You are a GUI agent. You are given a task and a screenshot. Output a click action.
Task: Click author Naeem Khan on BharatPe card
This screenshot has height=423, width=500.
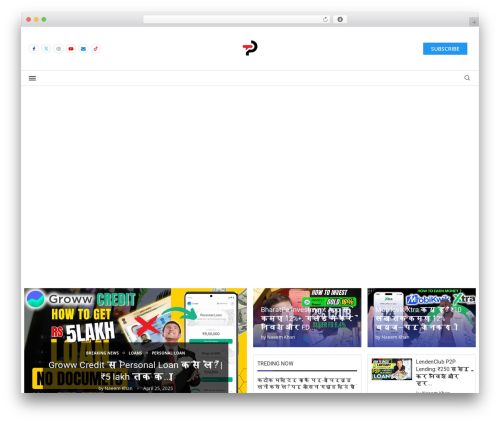point(281,337)
